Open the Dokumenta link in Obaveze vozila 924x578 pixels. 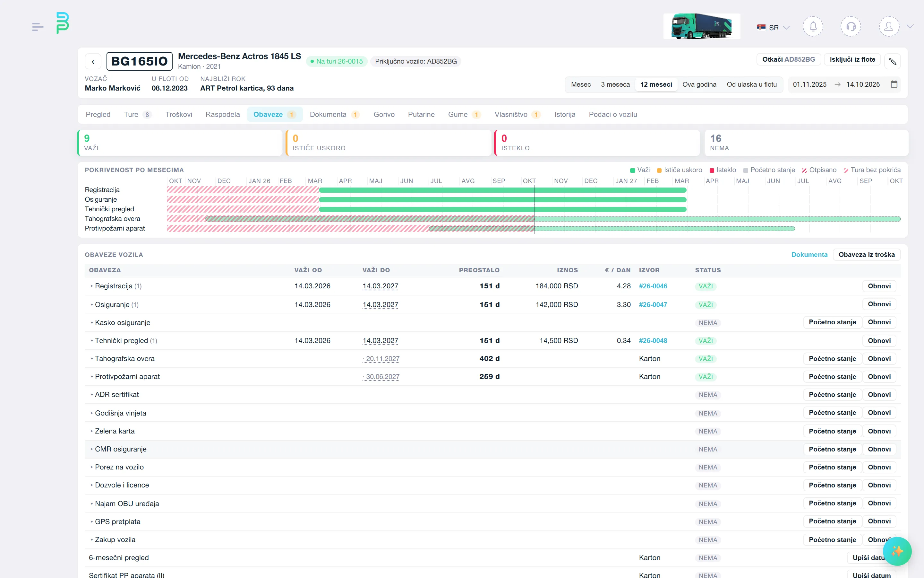[809, 255]
